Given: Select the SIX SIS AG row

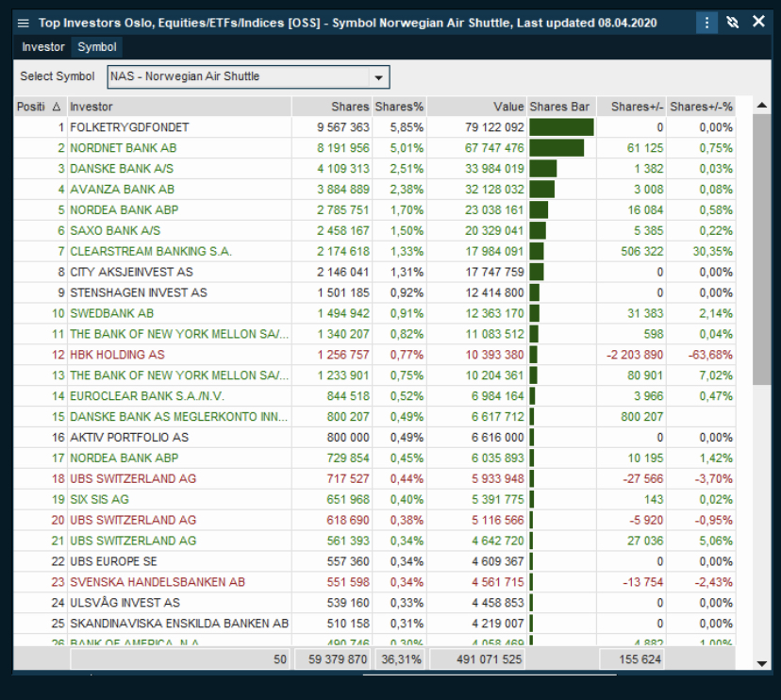Looking at the screenshot, I should (374, 499).
